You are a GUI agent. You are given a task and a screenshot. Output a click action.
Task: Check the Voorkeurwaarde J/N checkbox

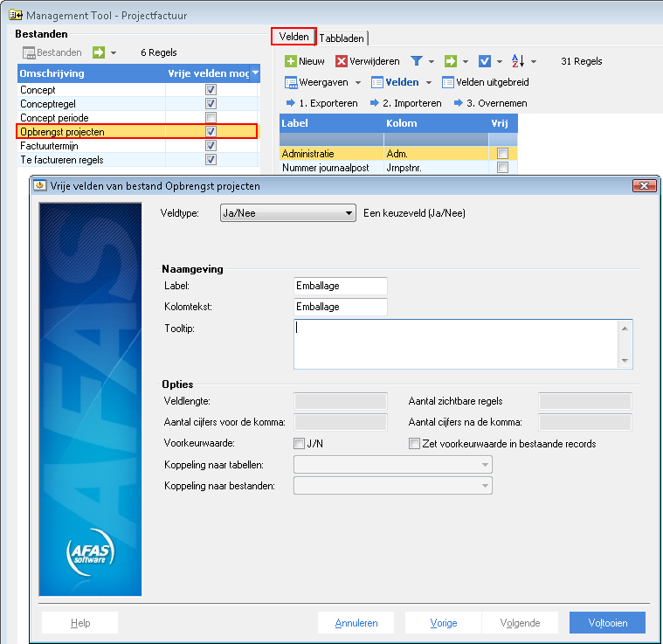pos(299,444)
